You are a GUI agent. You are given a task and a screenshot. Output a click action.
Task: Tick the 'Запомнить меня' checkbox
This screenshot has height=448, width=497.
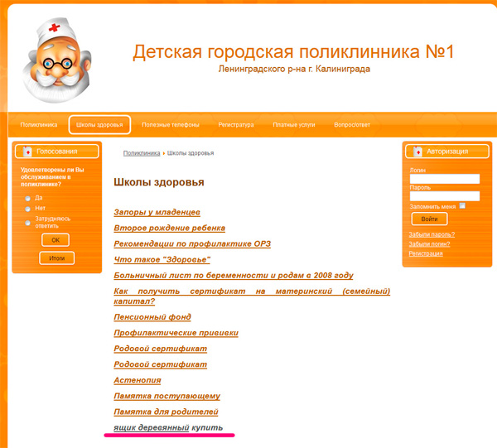462,205
